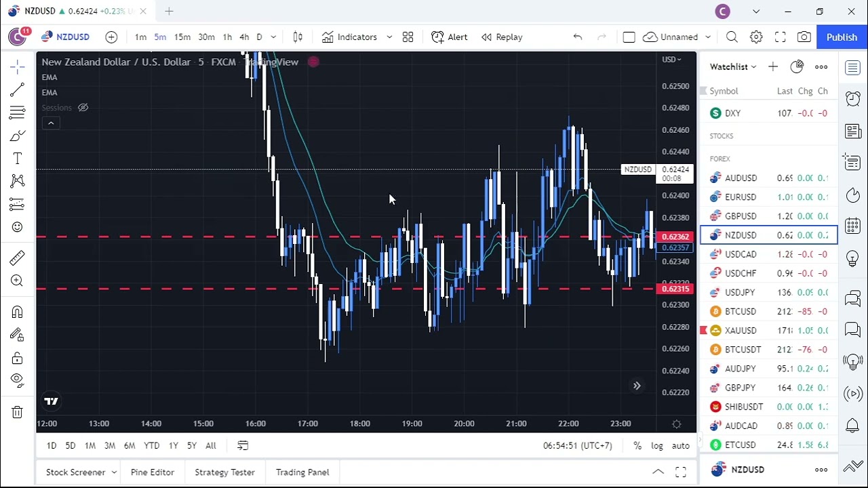
Task: Set the 1D date range
Action: point(52,445)
